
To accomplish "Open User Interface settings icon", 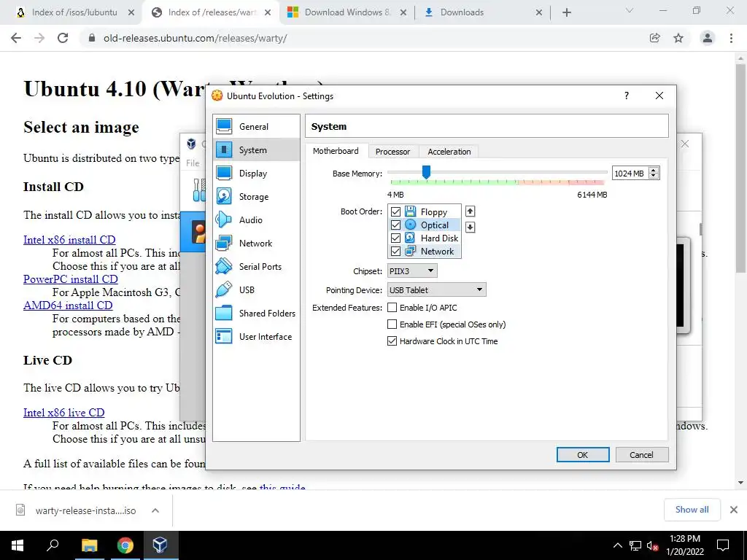I will pos(224,337).
